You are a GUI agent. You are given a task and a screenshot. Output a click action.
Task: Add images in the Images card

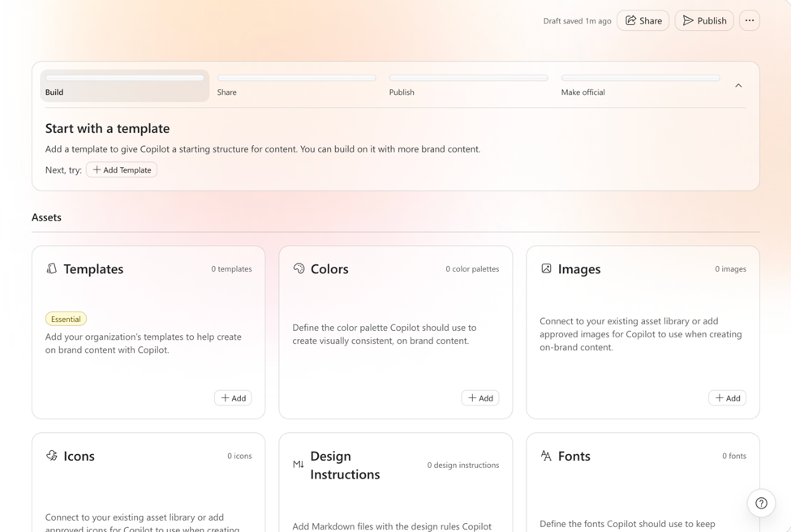click(728, 398)
